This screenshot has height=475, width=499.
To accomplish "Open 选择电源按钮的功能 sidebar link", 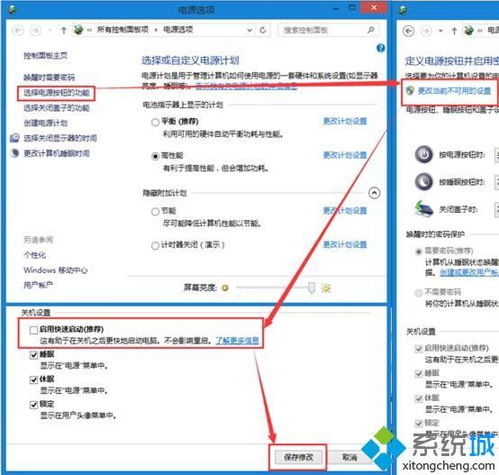I will [56, 93].
